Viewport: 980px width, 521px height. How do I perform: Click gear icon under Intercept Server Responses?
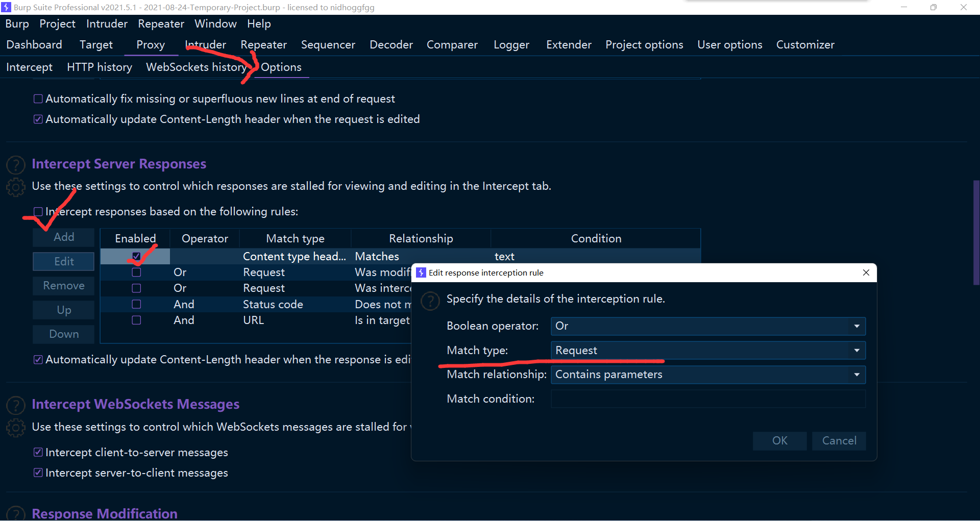(16, 187)
